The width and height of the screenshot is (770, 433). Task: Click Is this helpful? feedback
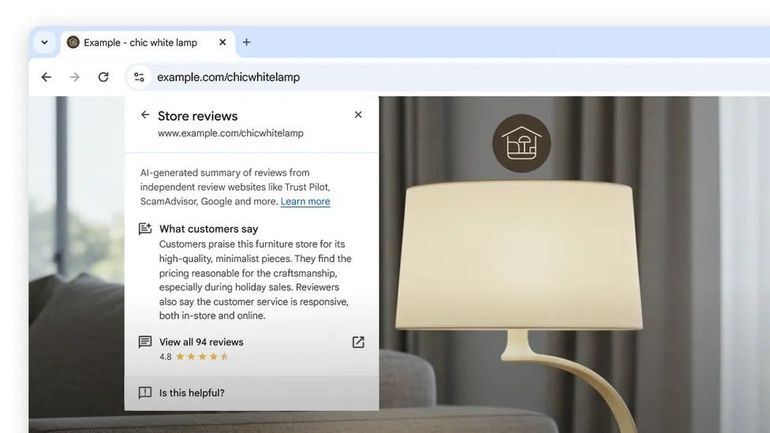coord(192,393)
